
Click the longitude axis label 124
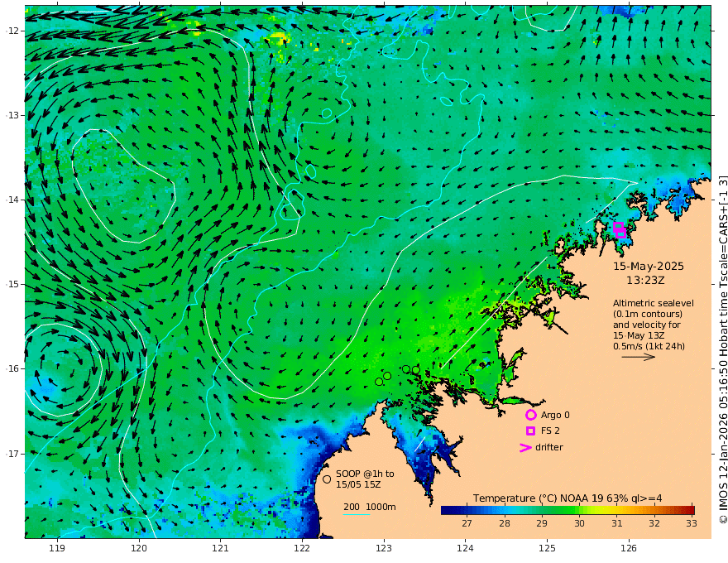[x=465, y=548]
